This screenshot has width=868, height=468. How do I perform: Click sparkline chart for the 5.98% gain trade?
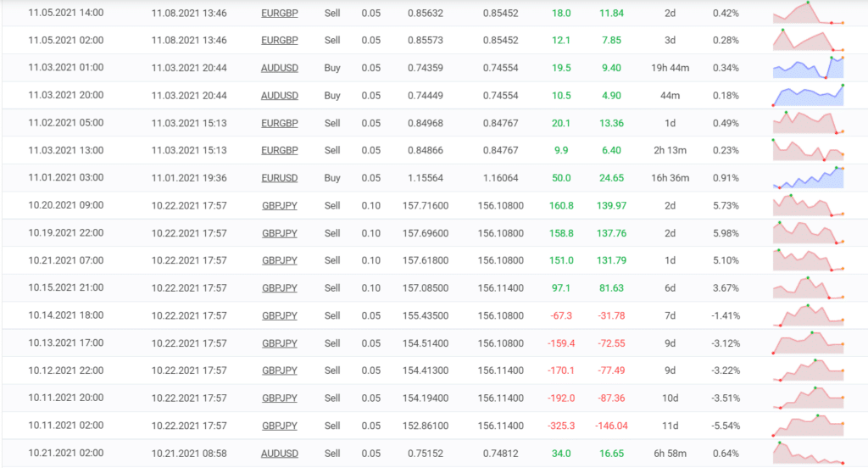(x=809, y=232)
